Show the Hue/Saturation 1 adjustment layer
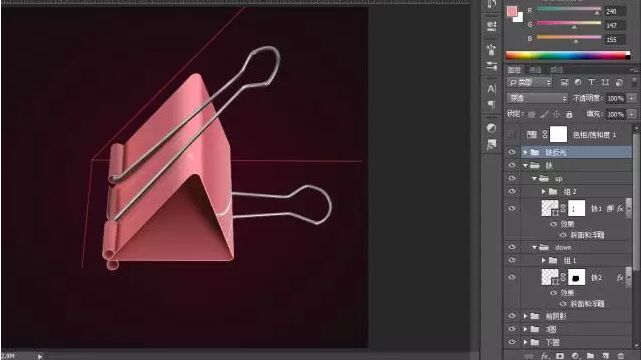This screenshot has height=360, width=641. point(512,134)
